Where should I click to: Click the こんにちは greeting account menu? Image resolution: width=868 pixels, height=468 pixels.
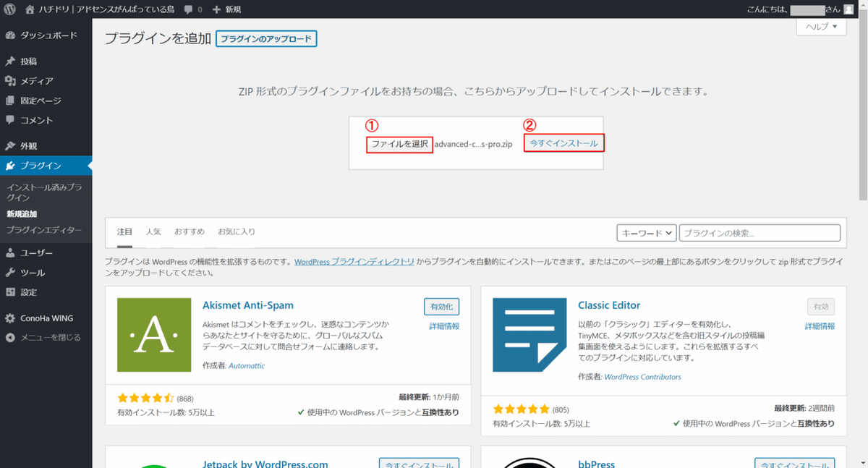coord(801,9)
